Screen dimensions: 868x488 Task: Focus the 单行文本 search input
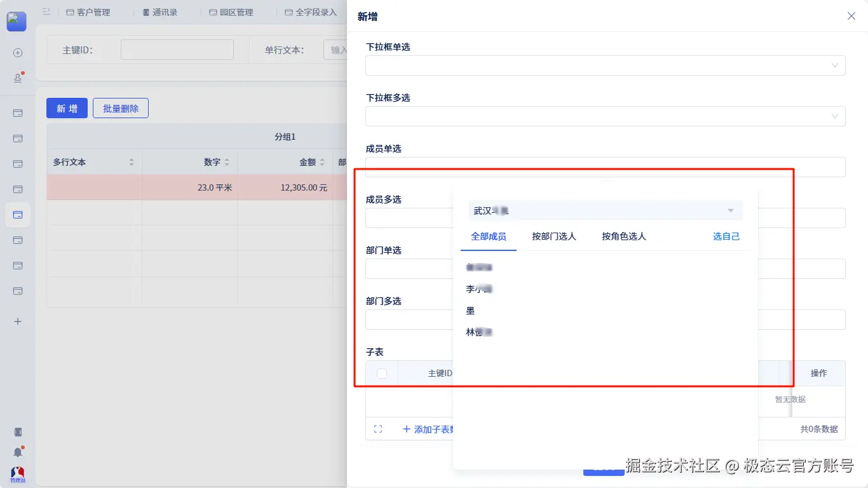(335, 50)
